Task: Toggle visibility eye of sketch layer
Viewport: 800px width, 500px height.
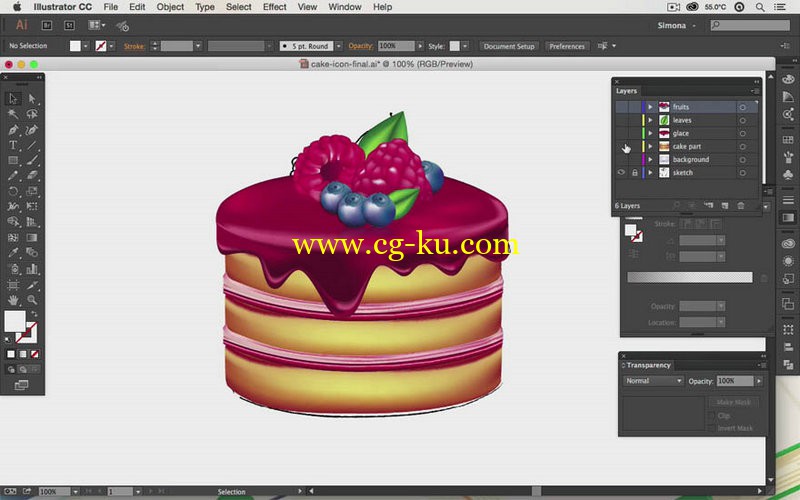Action: (621, 172)
